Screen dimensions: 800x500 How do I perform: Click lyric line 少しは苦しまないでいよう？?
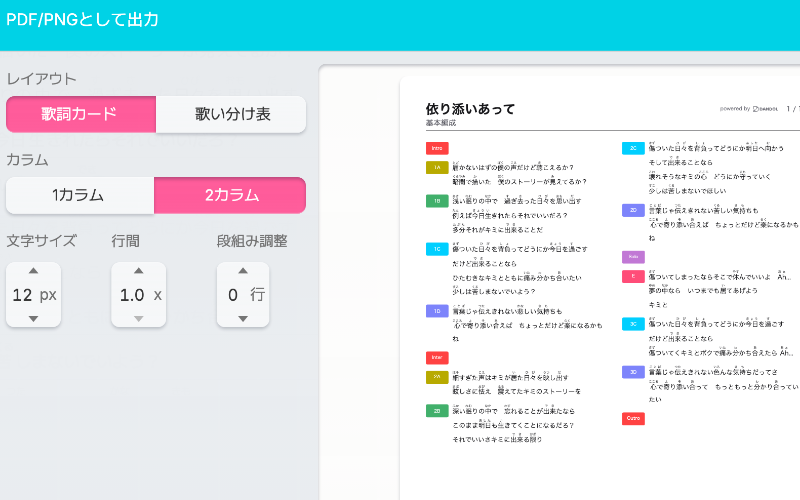tap(493, 291)
